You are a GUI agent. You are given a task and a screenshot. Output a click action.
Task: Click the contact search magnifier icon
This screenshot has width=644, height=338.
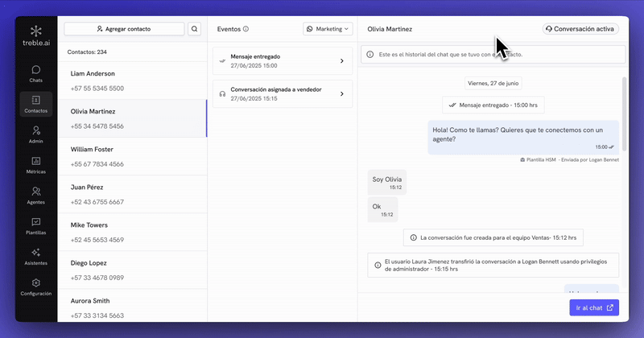[194, 29]
